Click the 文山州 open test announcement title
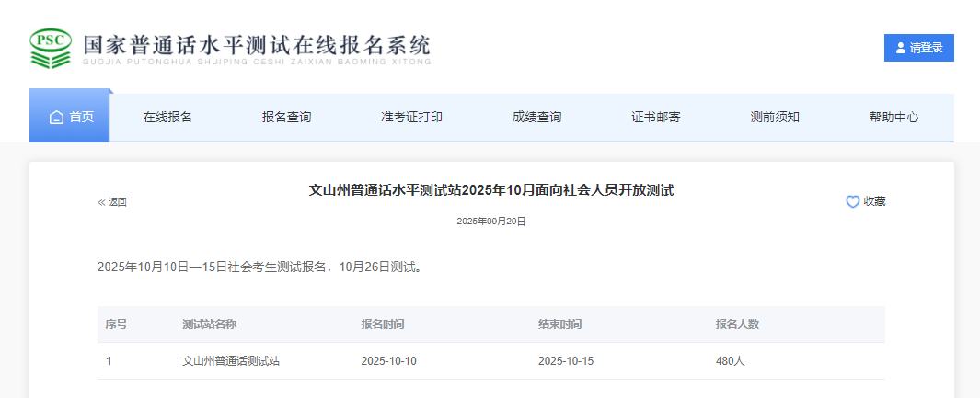 (x=490, y=190)
